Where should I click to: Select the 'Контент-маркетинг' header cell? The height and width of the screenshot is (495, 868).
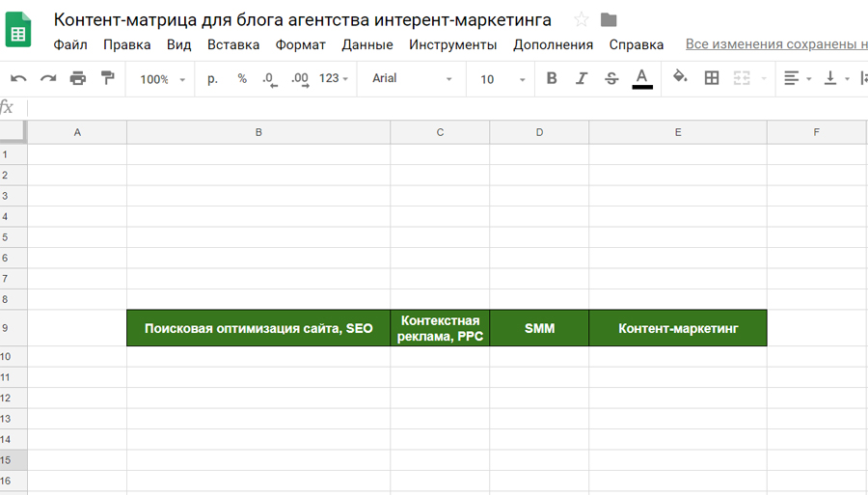click(x=677, y=328)
